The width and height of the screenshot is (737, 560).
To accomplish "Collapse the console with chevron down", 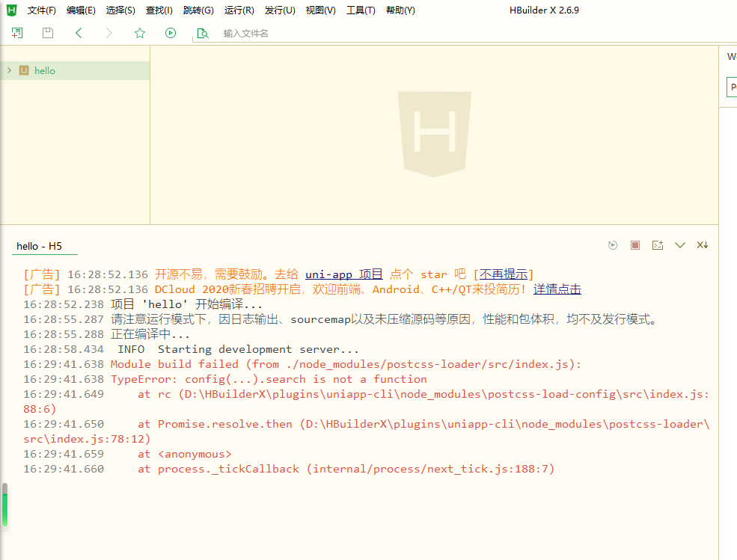I will 680,245.
